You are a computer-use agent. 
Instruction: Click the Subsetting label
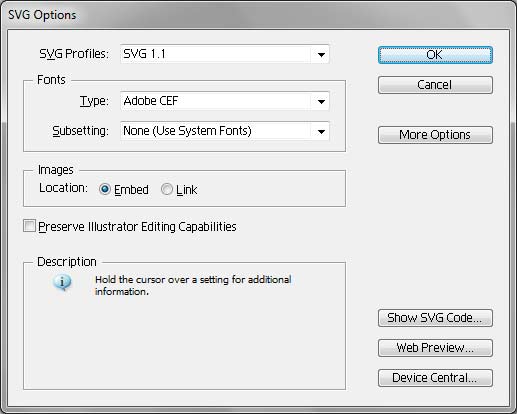(80, 131)
